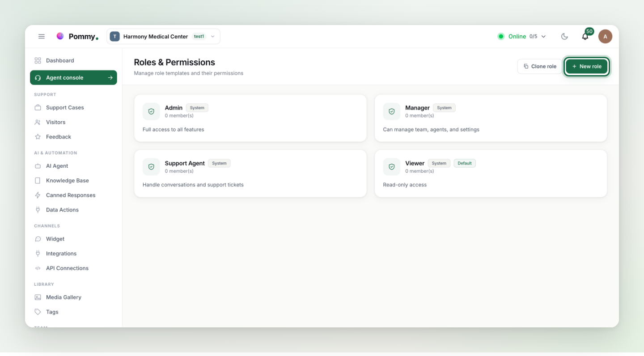
Task: Click the AI Agent robot icon
Action: pos(38,166)
